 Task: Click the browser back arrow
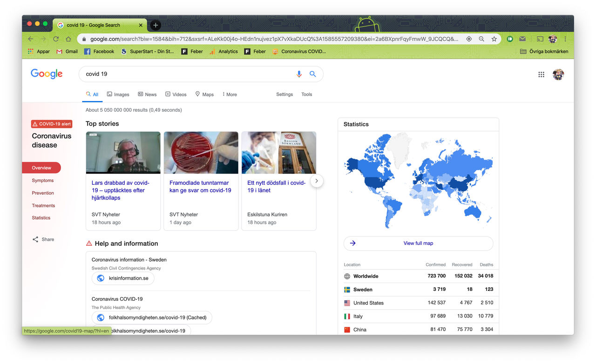pos(31,39)
